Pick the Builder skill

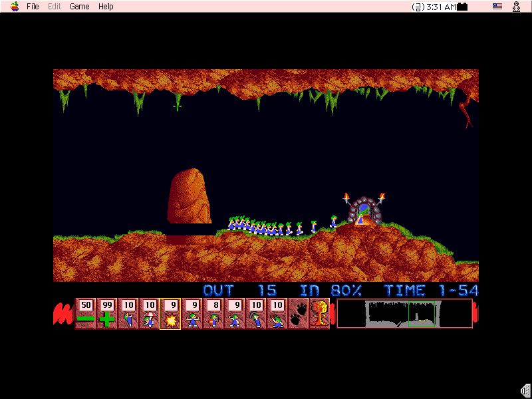pos(213,314)
